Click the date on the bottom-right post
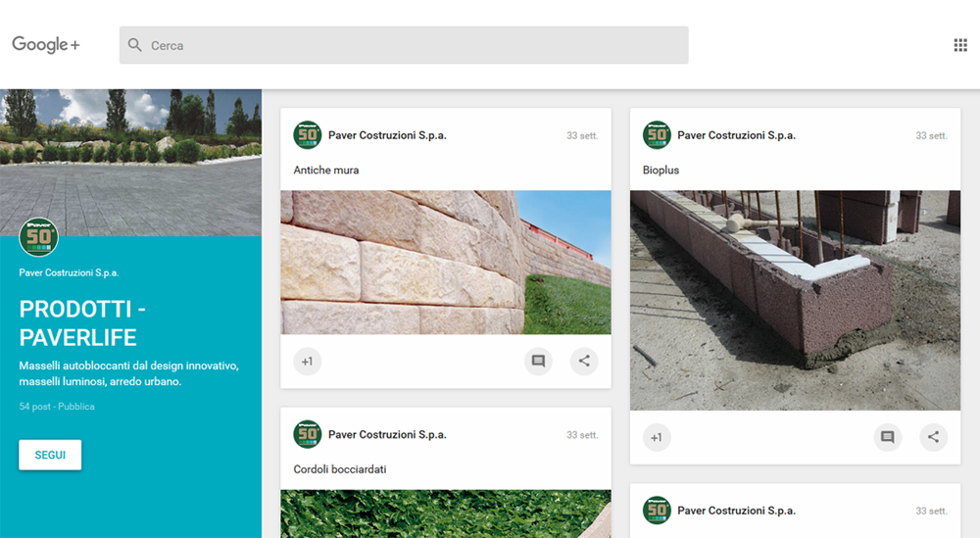This screenshot has width=980, height=538. click(931, 512)
